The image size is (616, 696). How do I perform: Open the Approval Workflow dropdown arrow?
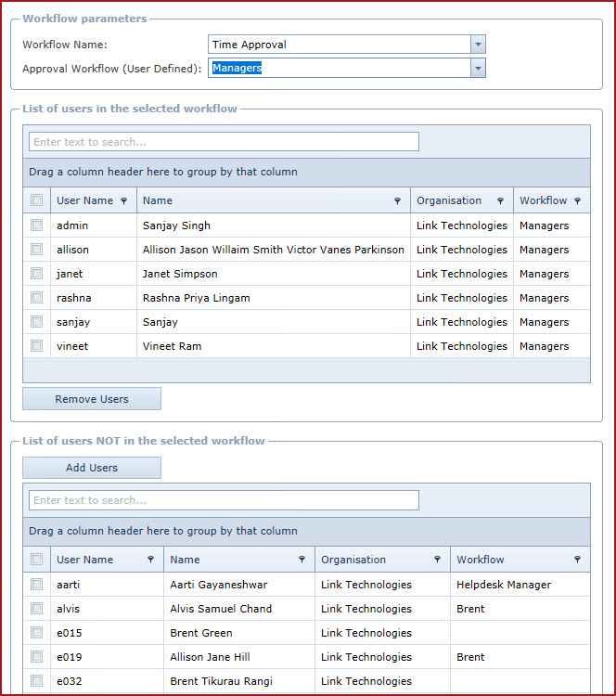pos(478,69)
